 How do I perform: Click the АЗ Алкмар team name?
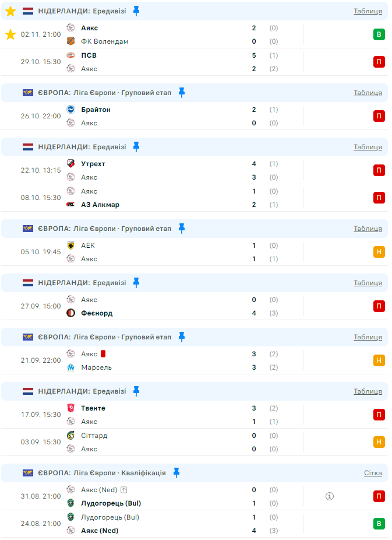click(100, 205)
